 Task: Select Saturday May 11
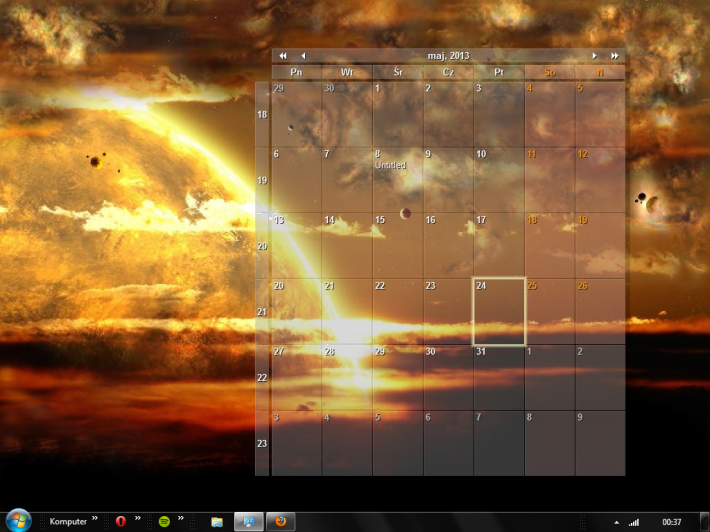550,180
